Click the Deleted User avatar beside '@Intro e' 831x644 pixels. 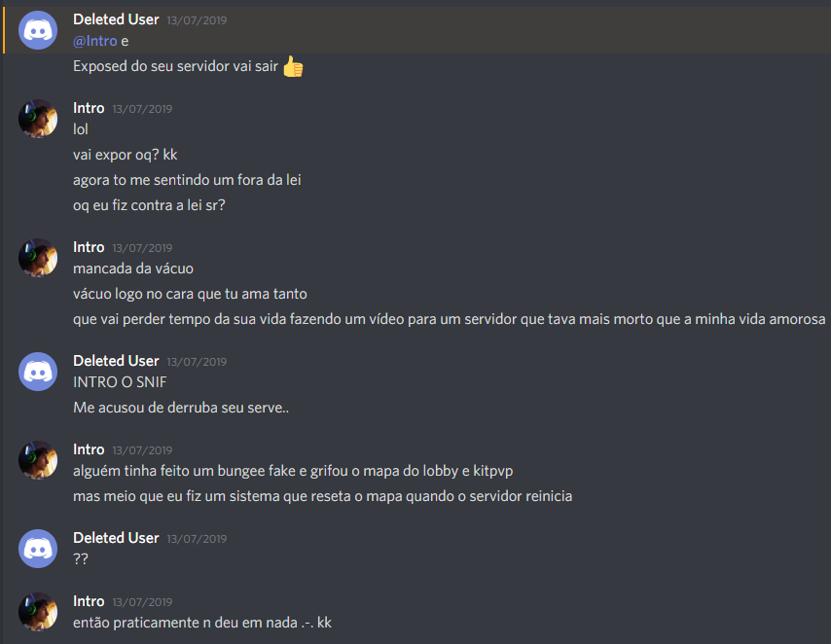pyautogui.click(x=38, y=30)
